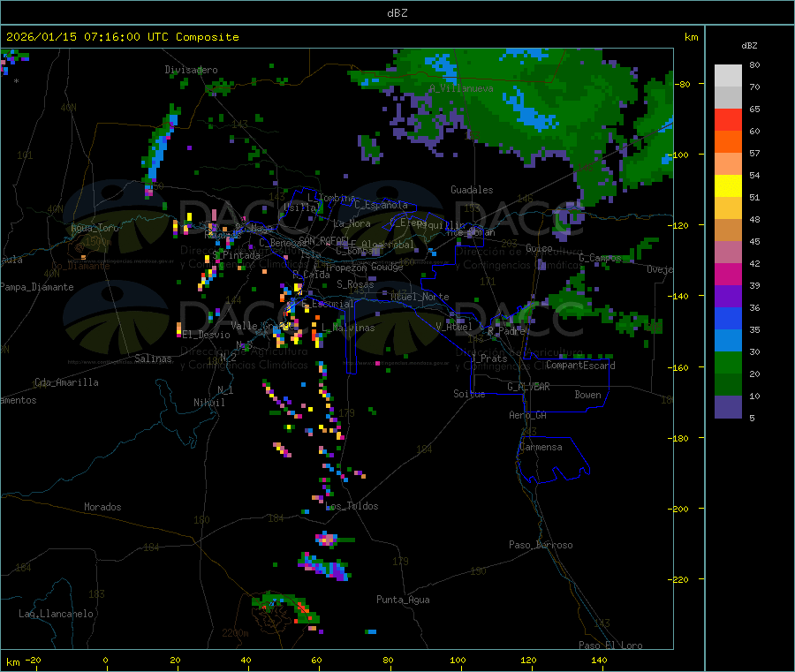Click the 60 tick on bottom axis

coord(316,661)
